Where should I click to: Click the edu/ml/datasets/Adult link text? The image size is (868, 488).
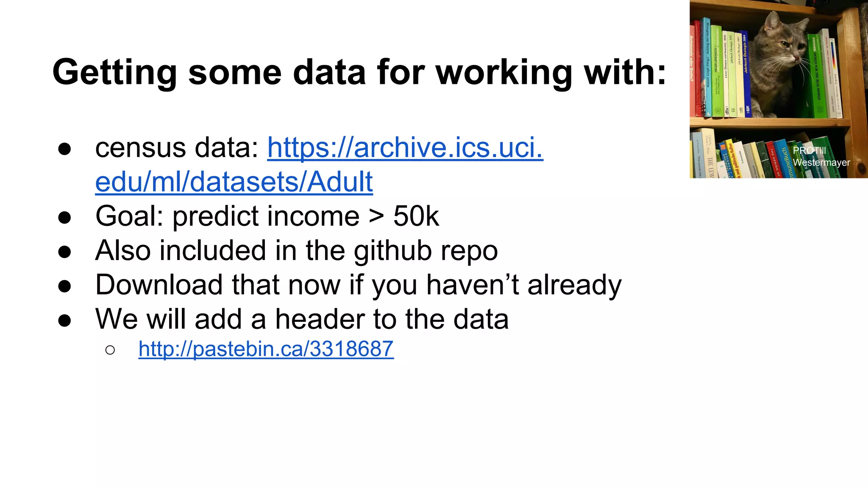234,182
